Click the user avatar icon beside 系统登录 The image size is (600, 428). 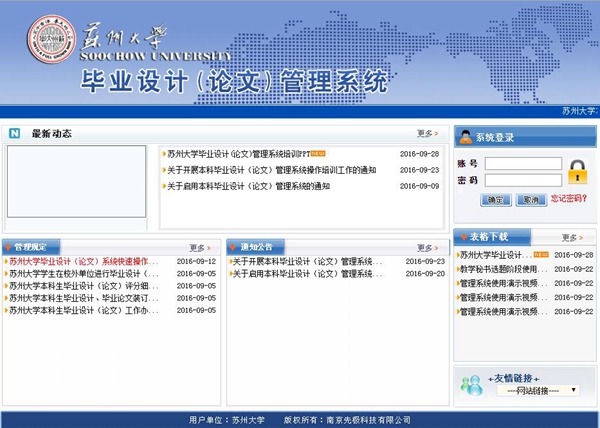click(x=466, y=137)
